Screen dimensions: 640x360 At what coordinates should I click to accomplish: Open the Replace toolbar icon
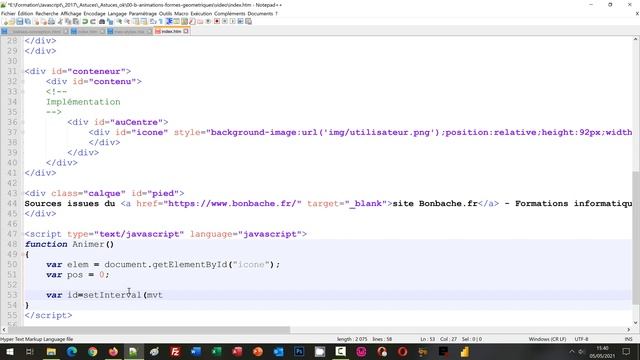point(111,21)
